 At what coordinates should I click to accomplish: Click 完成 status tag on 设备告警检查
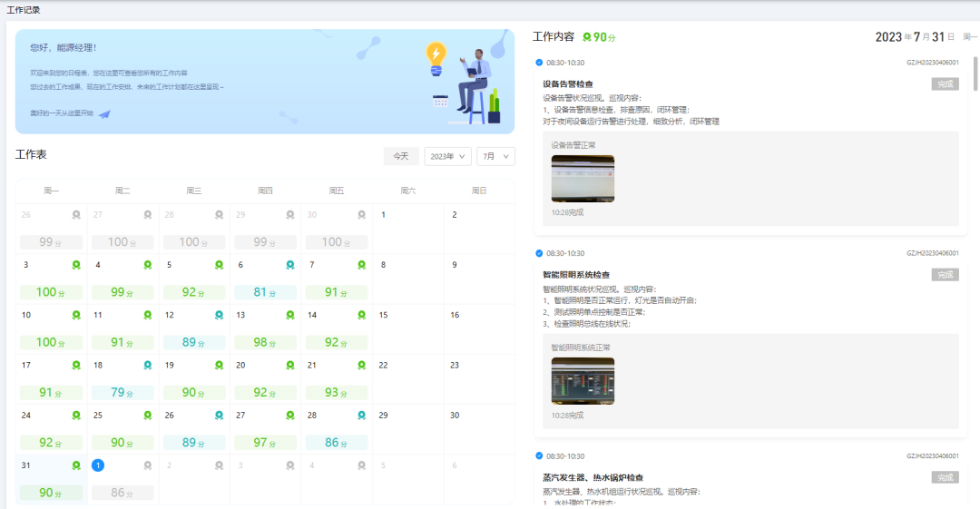pyautogui.click(x=945, y=83)
